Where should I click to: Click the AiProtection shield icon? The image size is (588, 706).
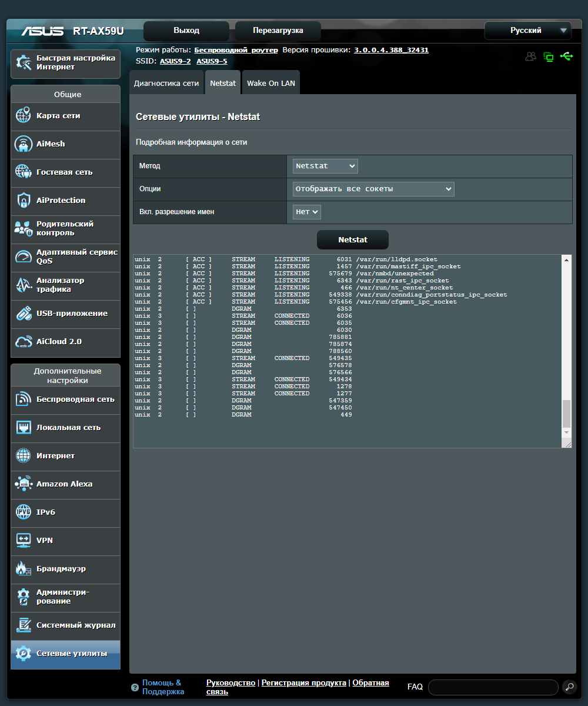23,200
